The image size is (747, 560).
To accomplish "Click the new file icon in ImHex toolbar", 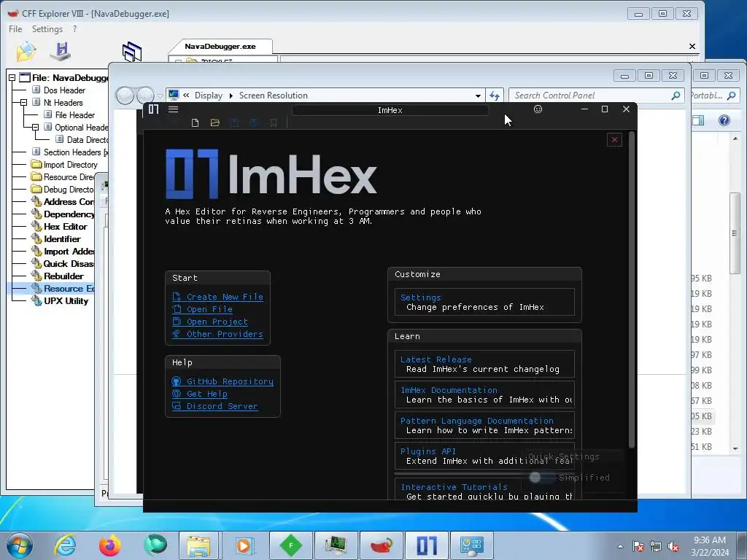I will coord(195,122).
